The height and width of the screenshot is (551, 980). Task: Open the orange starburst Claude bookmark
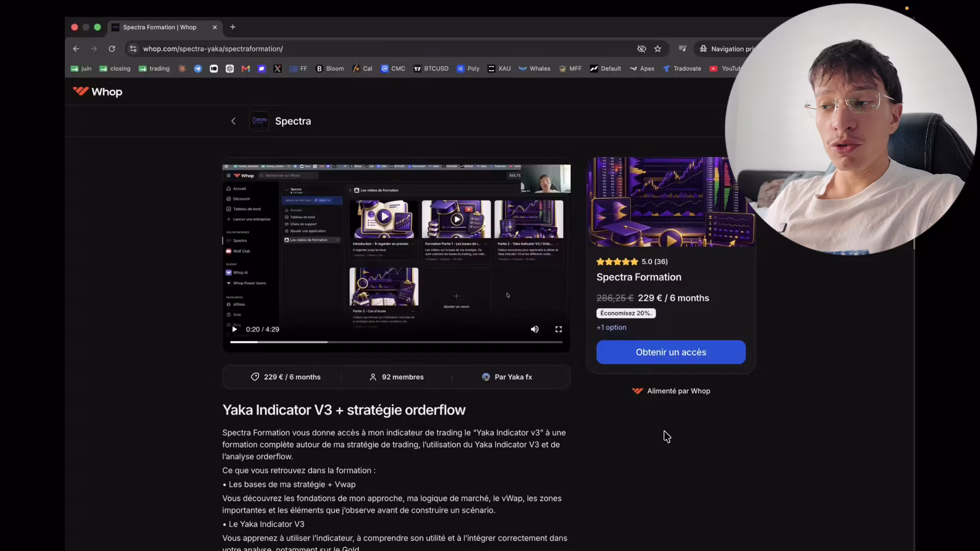click(x=182, y=69)
